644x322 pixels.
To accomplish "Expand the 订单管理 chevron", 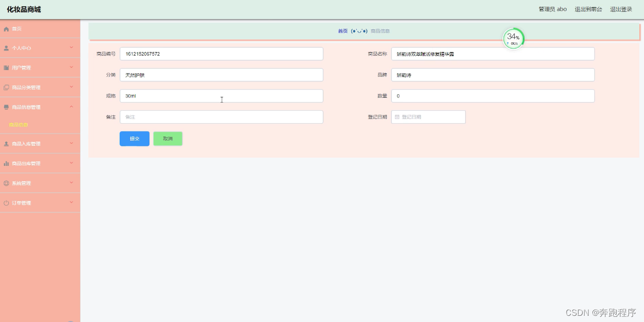I will [x=71, y=202].
